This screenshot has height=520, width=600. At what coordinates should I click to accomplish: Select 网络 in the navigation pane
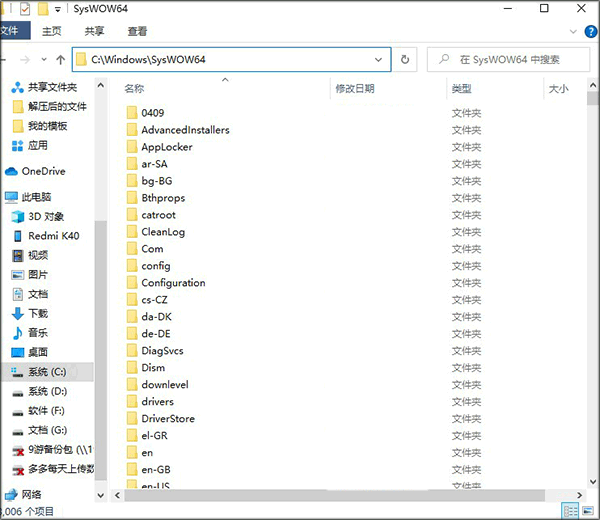(23, 495)
